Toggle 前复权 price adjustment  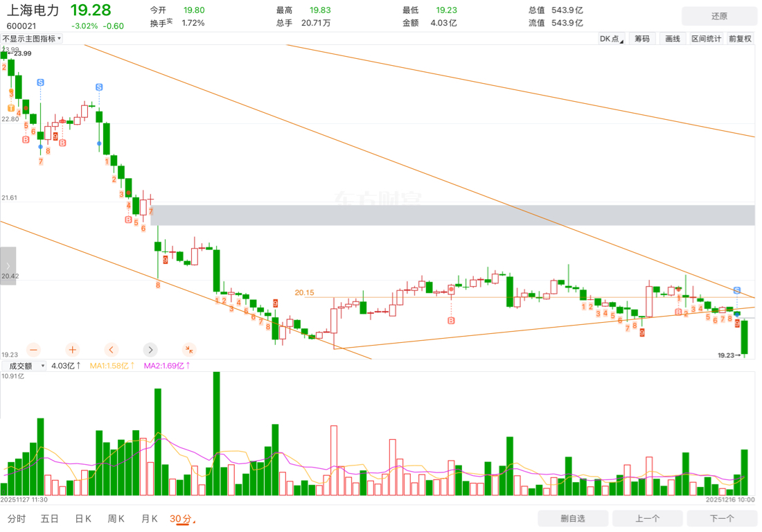click(740, 39)
